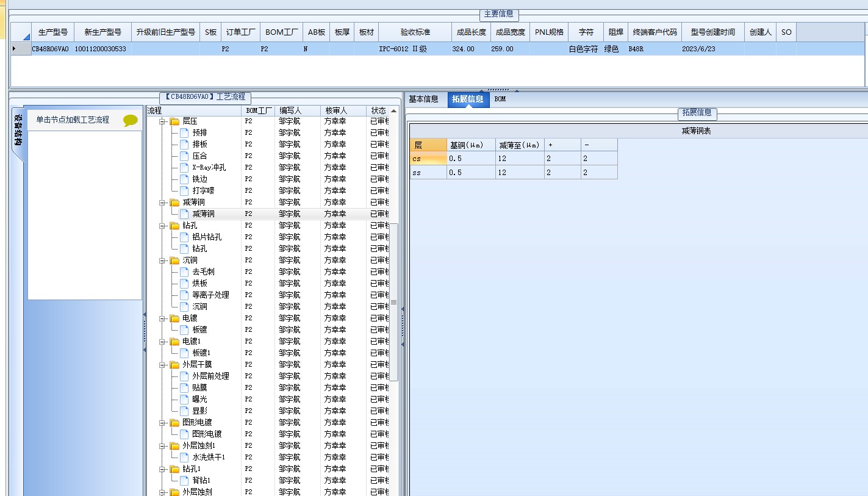Collapse the 外层干膜 folder node
The width and height of the screenshot is (868, 496).
163,365
